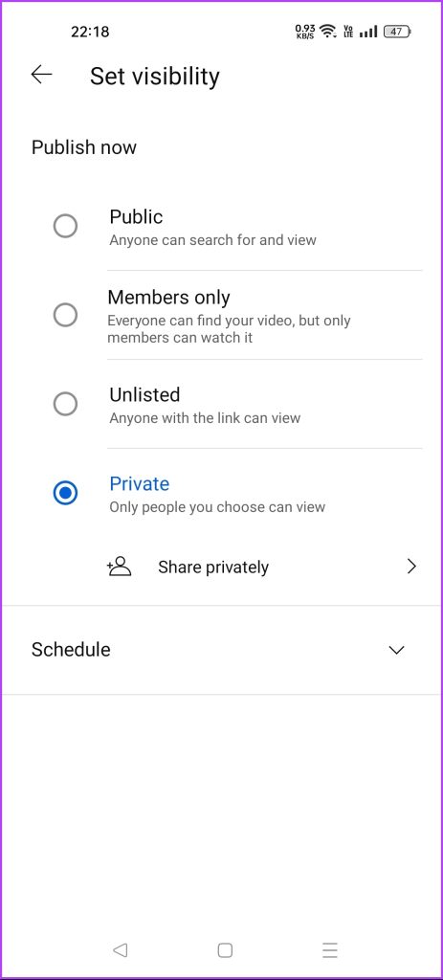Tap the back arrow beside Set visibility
Viewport: 443px width, 980px height.
point(41,75)
